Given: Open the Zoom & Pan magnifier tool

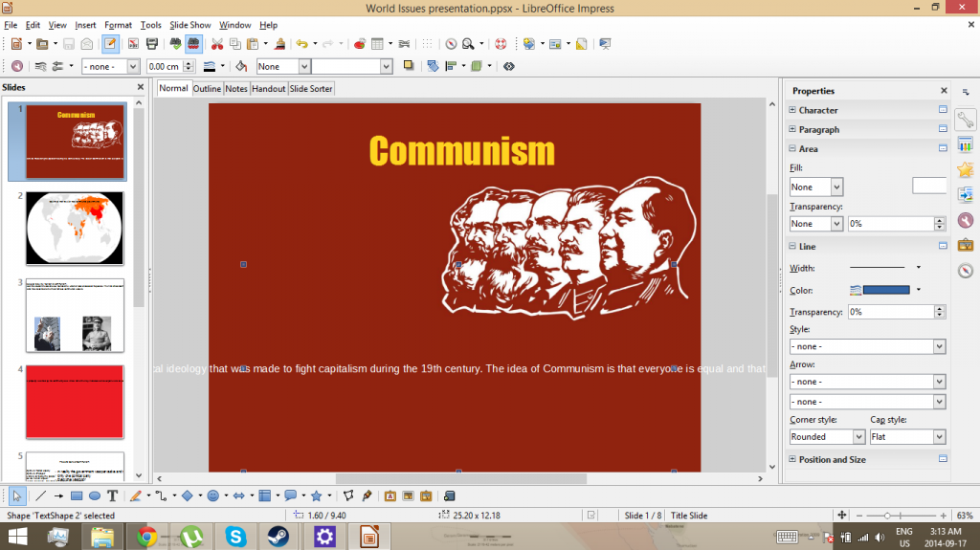Looking at the screenshot, I should (468, 44).
